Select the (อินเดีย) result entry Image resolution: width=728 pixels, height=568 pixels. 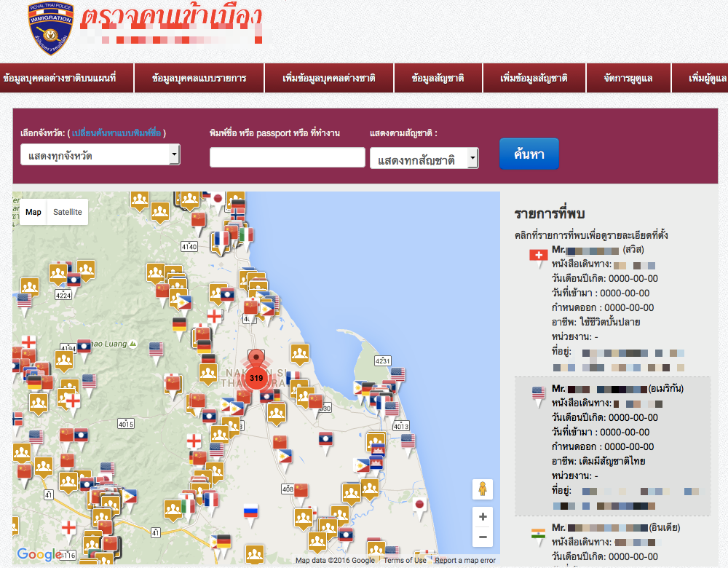point(613,543)
